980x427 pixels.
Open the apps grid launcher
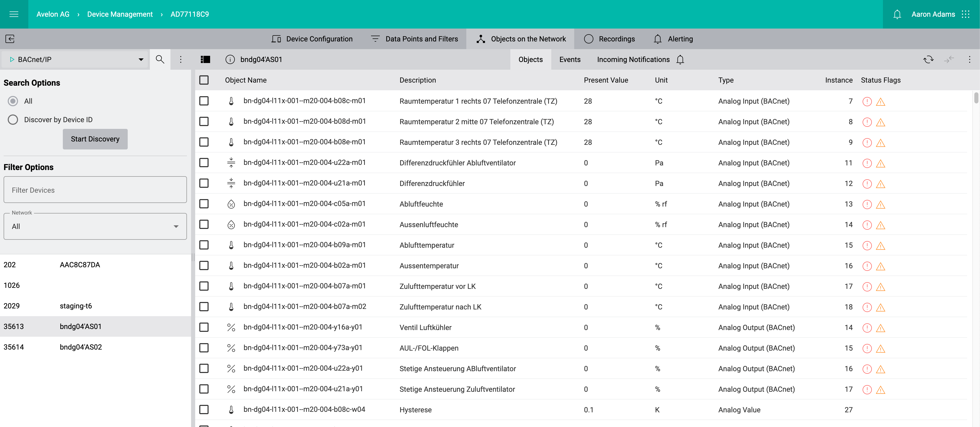click(x=966, y=14)
